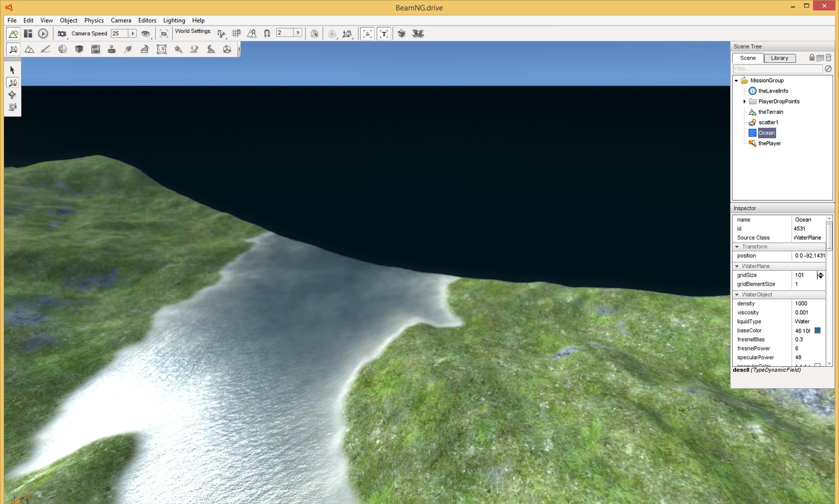The width and height of the screenshot is (839, 504).
Task: Select theTerrain in the scene tree
Action: point(771,112)
